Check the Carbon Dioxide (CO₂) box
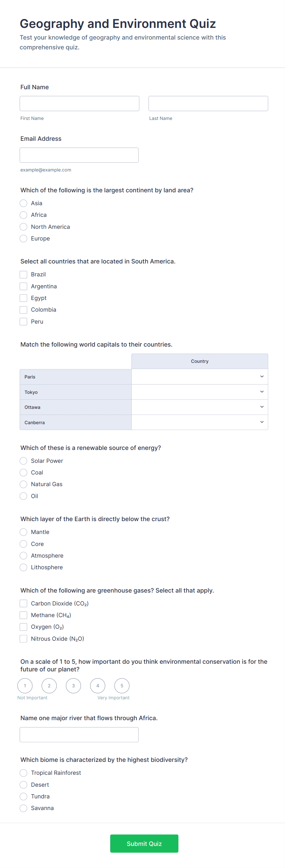The width and height of the screenshot is (285, 868). click(x=23, y=603)
